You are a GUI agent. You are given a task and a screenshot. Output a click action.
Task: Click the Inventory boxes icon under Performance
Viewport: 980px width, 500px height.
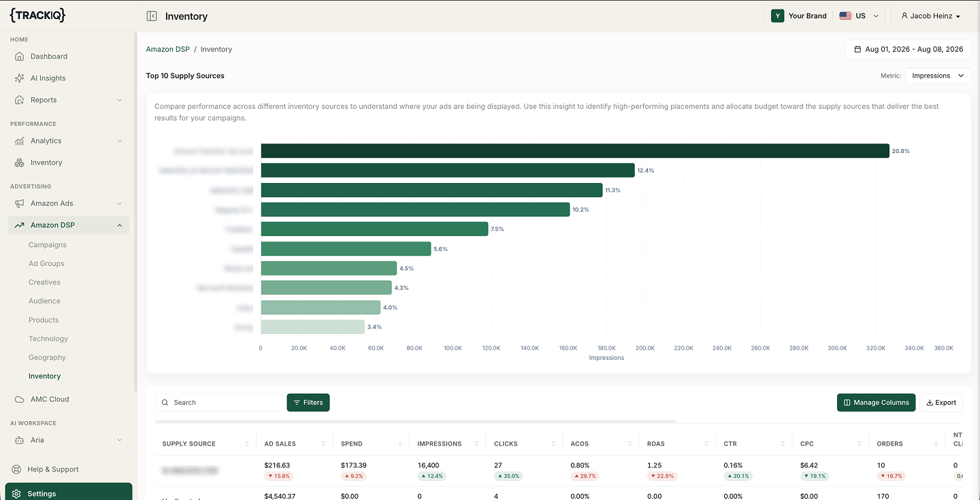pos(19,163)
